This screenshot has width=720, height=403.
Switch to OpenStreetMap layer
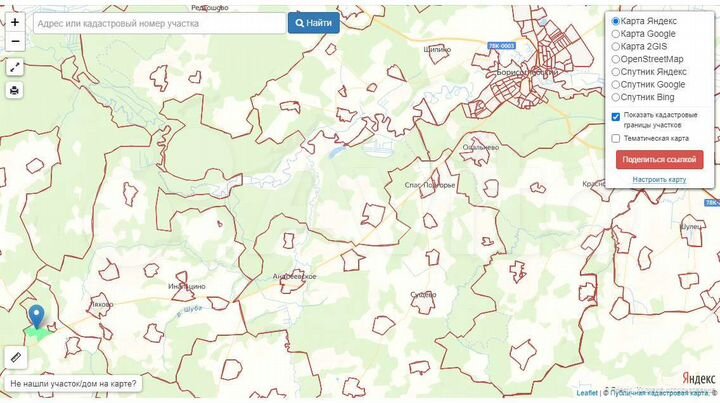[x=616, y=59]
